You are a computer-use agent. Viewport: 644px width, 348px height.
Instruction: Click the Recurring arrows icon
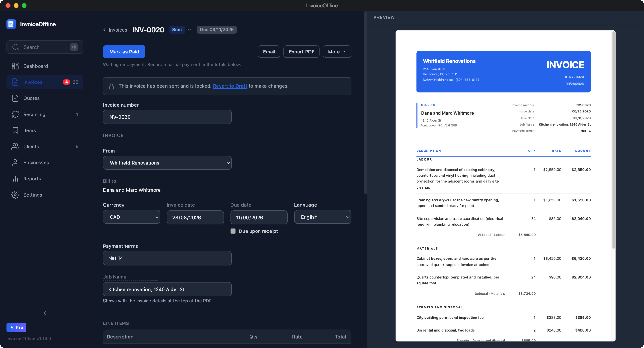[x=15, y=114]
